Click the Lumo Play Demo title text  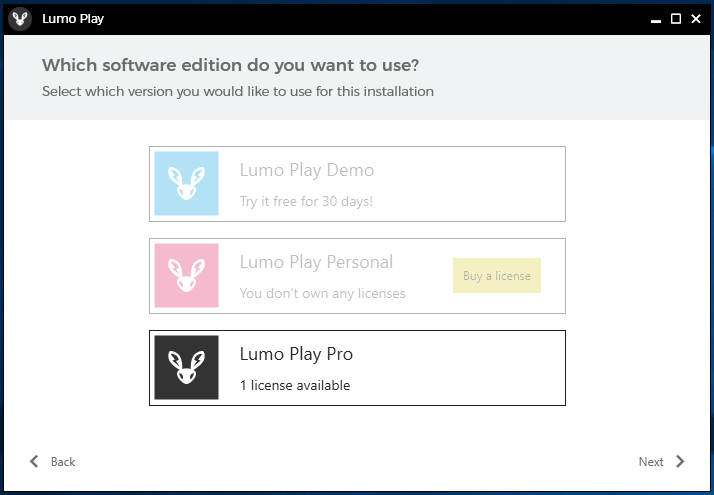coord(307,170)
